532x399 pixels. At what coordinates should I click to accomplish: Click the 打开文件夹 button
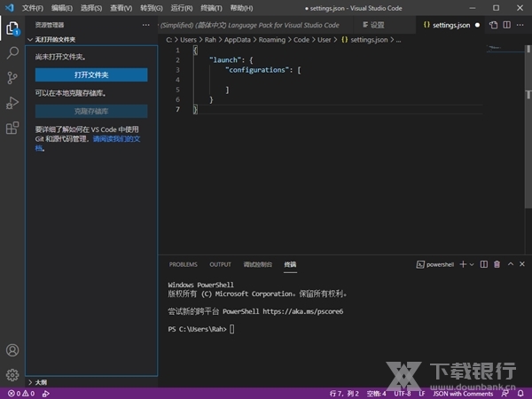[91, 74]
